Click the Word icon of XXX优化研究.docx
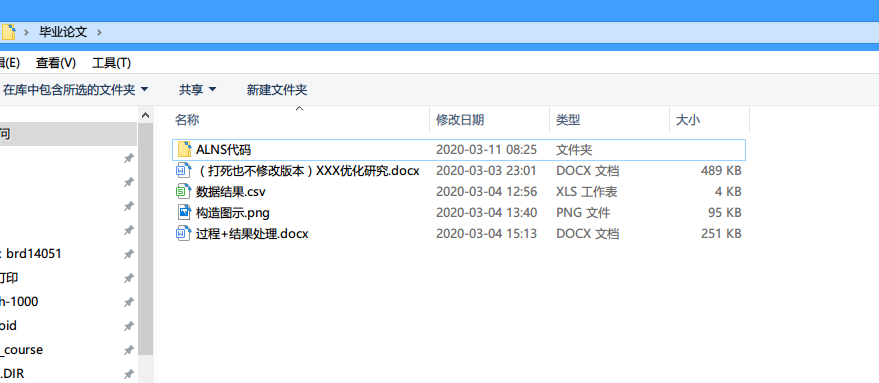The width and height of the screenshot is (879, 383). coord(184,170)
